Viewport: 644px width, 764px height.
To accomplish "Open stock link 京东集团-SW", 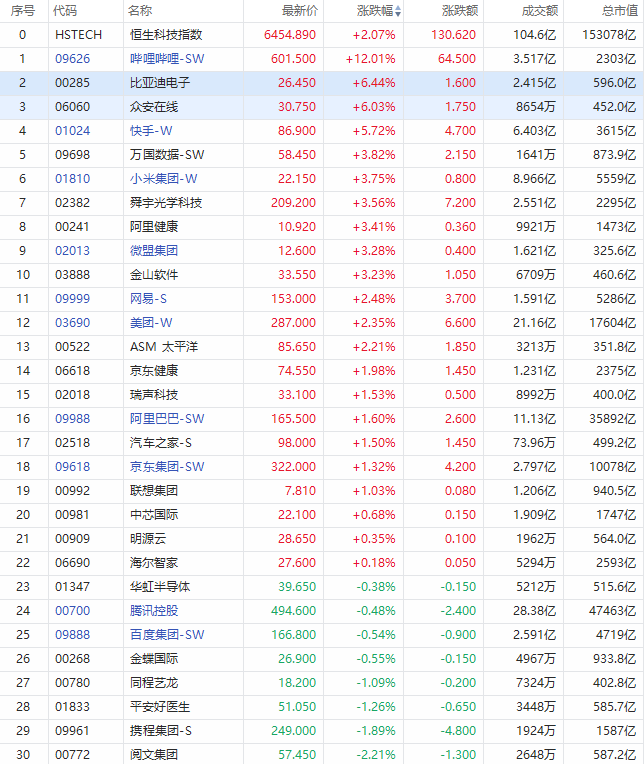I will 167,467.
